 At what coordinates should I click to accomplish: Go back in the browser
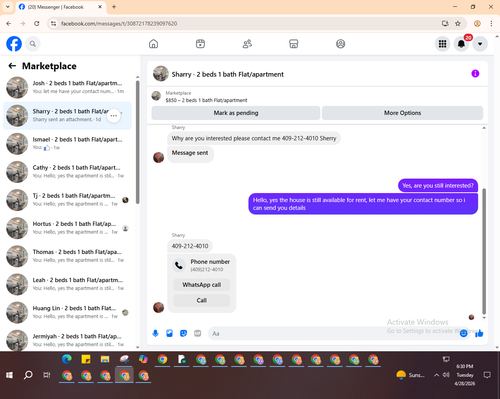(9, 24)
